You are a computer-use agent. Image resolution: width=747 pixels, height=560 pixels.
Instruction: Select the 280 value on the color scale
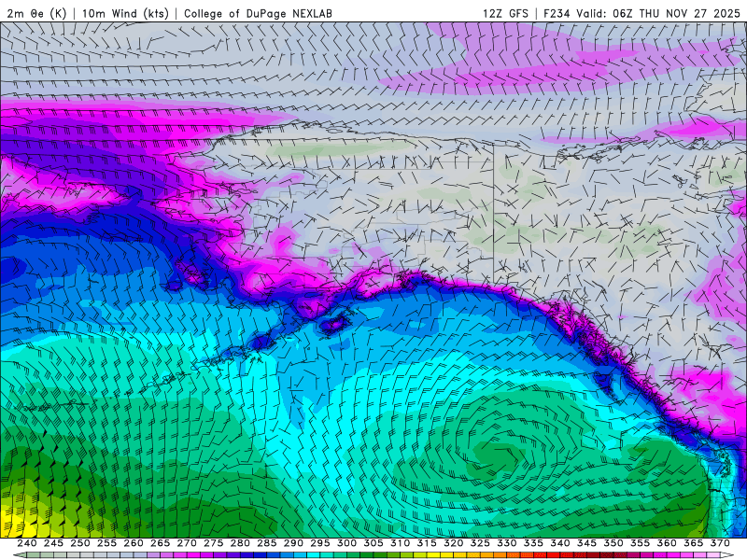(240, 543)
